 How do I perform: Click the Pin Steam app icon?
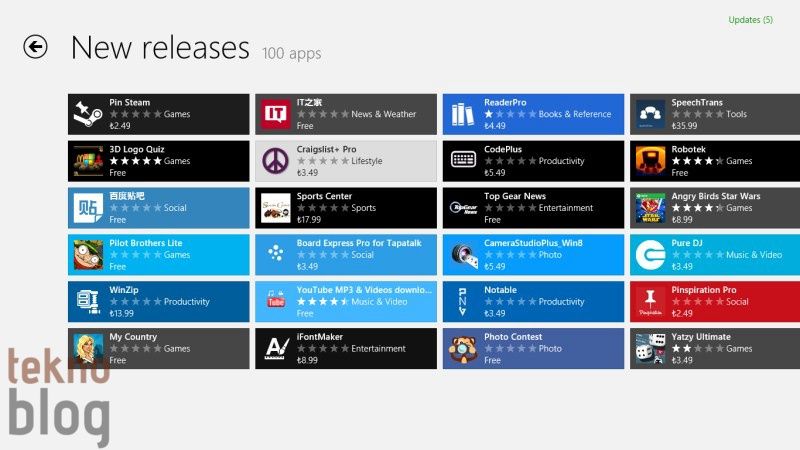pyautogui.click(x=88, y=114)
